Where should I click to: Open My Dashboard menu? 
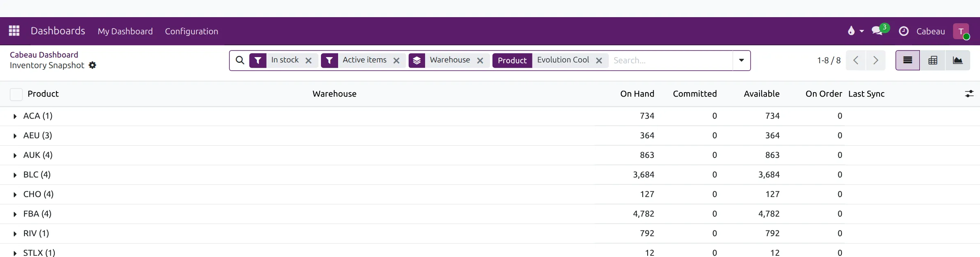[125, 31]
